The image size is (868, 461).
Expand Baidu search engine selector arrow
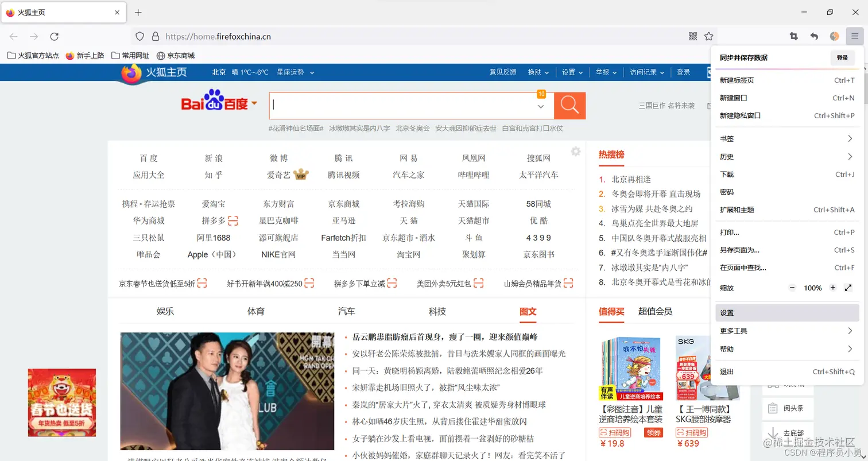click(x=254, y=104)
